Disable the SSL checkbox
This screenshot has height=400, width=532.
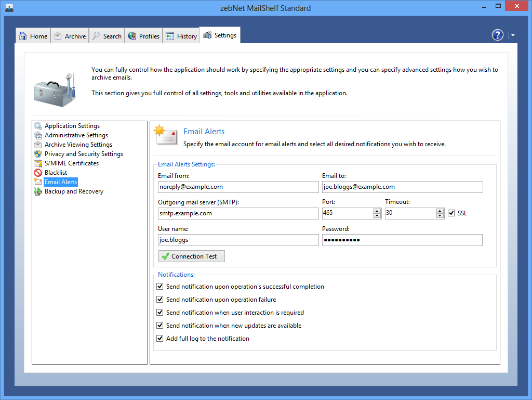(451, 213)
